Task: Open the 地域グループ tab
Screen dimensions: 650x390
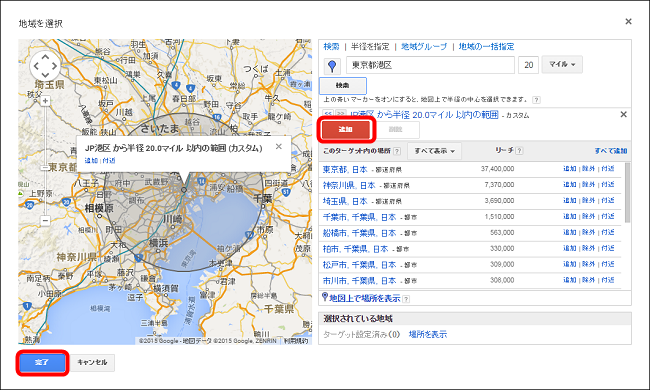Action: pos(424,46)
